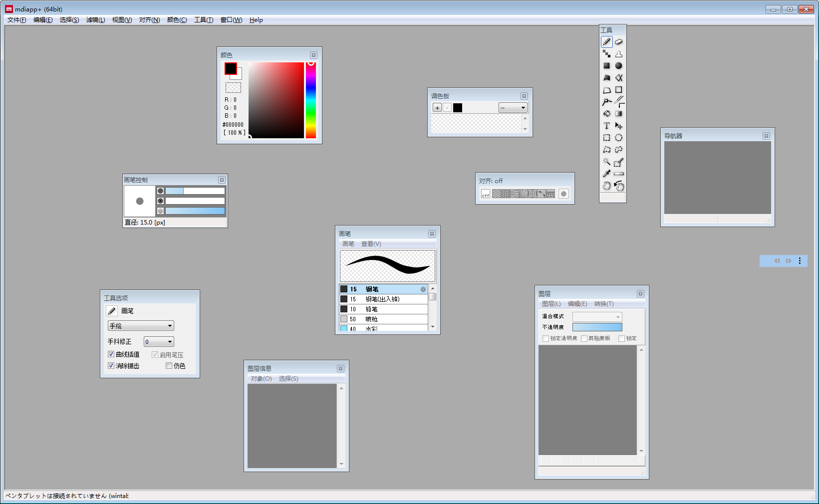The width and height of the screenshot is (819, 504).
Task: Open the 文件(F) menu
Action: point(16,20)
